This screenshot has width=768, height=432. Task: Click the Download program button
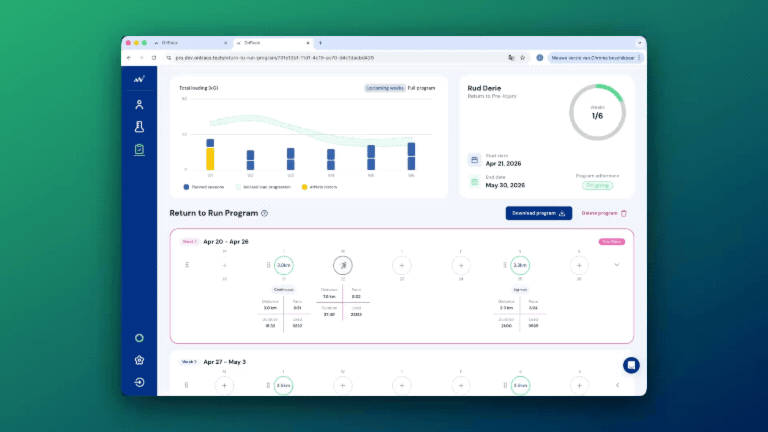(539, 213)
